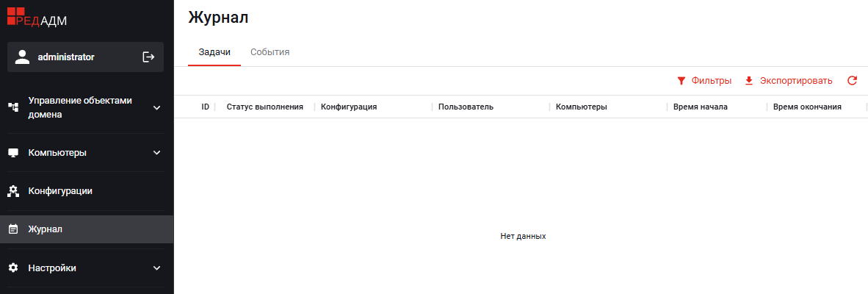
Task: Switch to the События tab
Action: [x=270, y=52]
